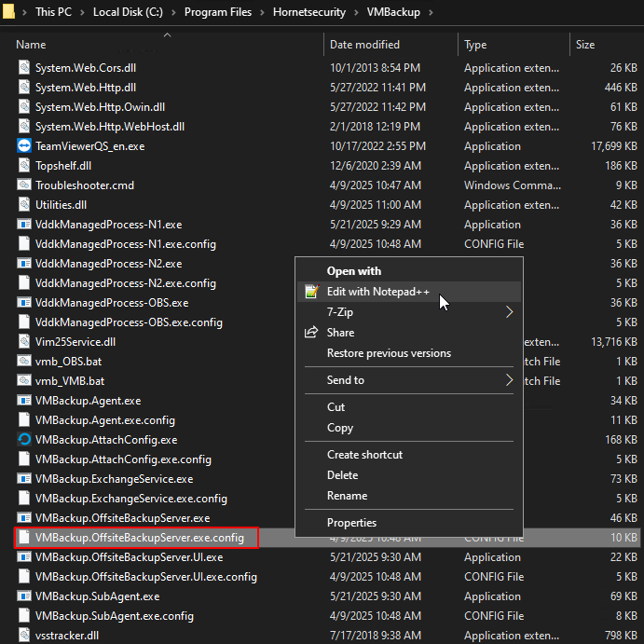This screenshot has width=644, height=644.
Task: Click the 10/17/2022 2:55 PM date cell
Action: [377, 146]
